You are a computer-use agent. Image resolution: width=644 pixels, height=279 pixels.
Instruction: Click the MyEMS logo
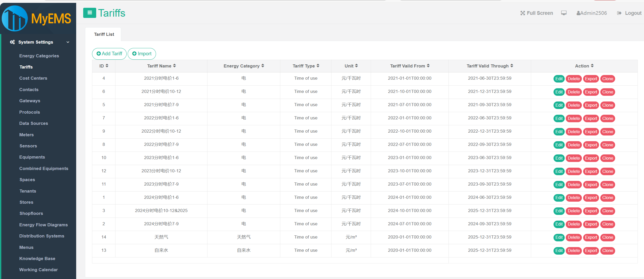(36, 18)
